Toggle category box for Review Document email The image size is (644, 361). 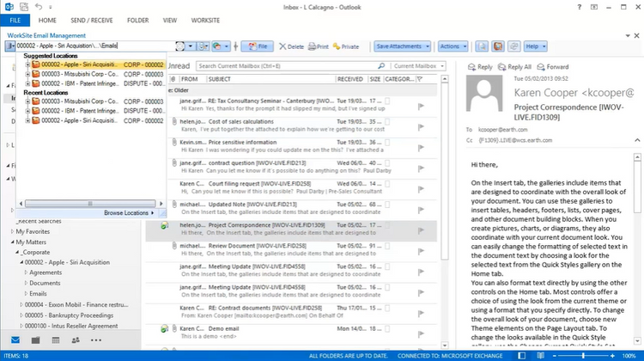pyautogui.click(x=387, y=246)
